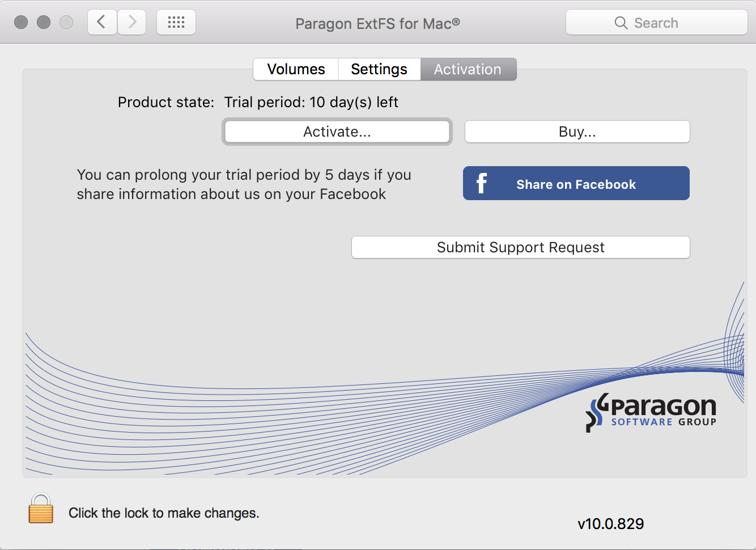Show all preferences via grid icon

pos(176,23)
